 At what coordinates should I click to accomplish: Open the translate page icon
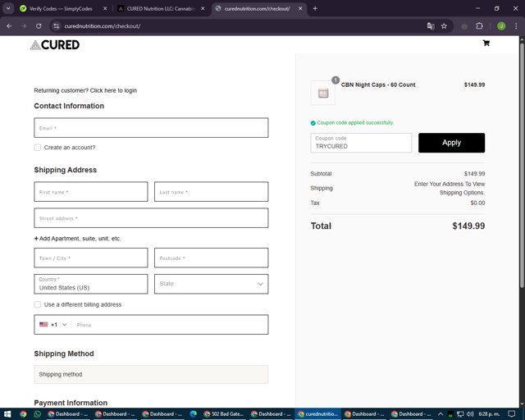[431, 26]
